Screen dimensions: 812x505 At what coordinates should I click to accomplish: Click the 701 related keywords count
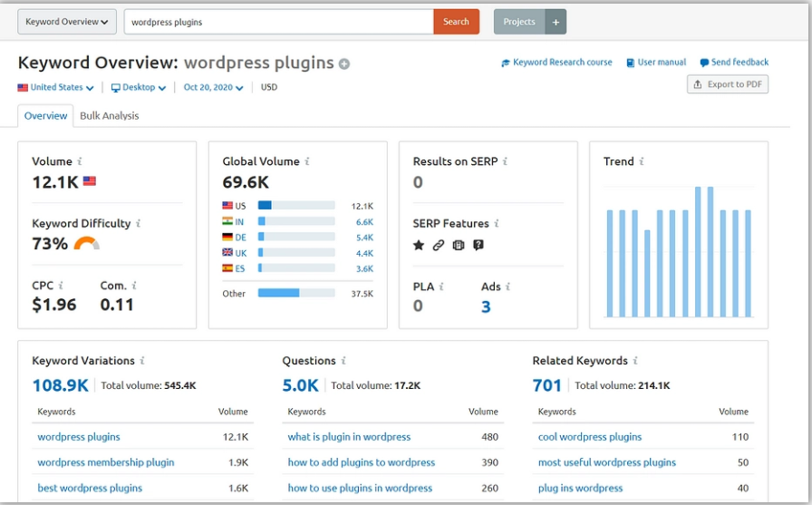point(546,385)
